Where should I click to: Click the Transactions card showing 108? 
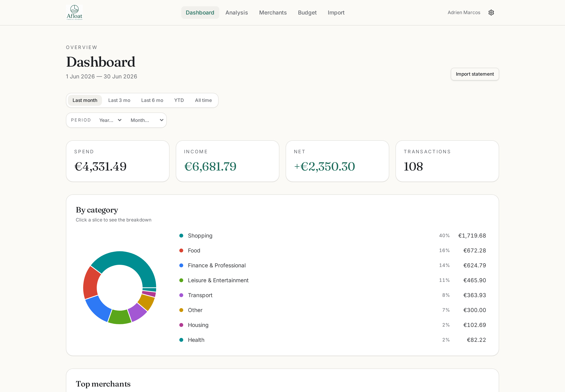click(x=447, y=161)
